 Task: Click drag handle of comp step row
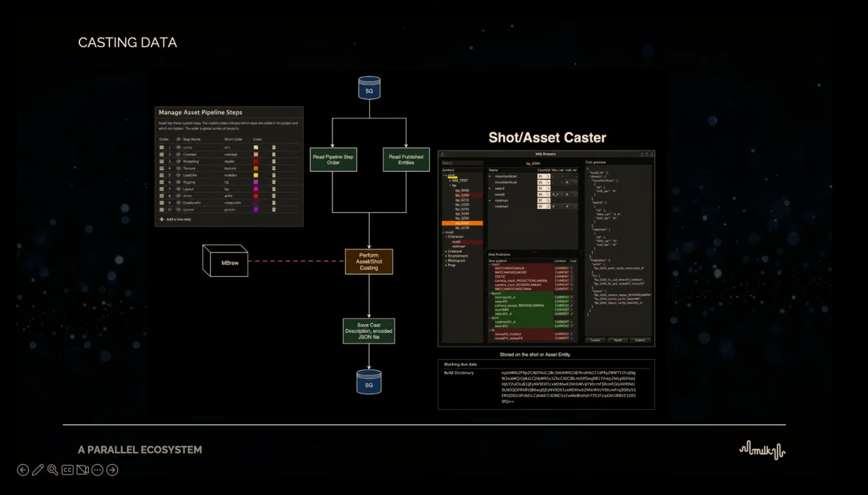click(161, 147)
